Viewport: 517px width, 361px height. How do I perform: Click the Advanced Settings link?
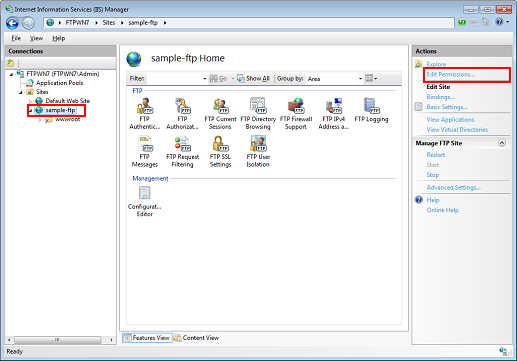[454, 187]
